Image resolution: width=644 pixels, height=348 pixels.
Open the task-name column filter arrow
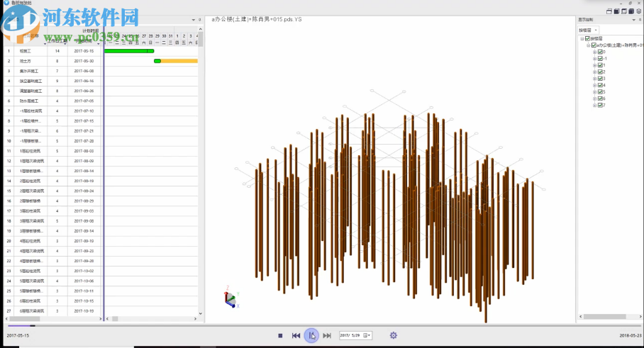(45, 43)
